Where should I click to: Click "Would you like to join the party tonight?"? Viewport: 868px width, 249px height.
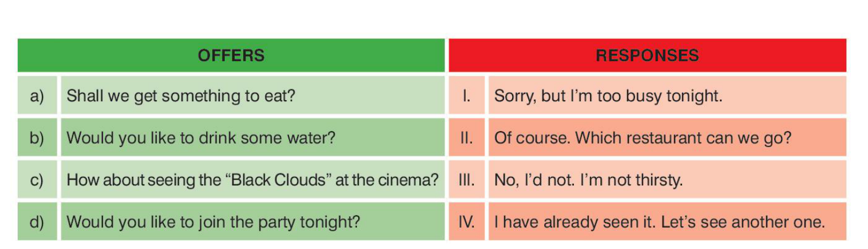[213, 222]
